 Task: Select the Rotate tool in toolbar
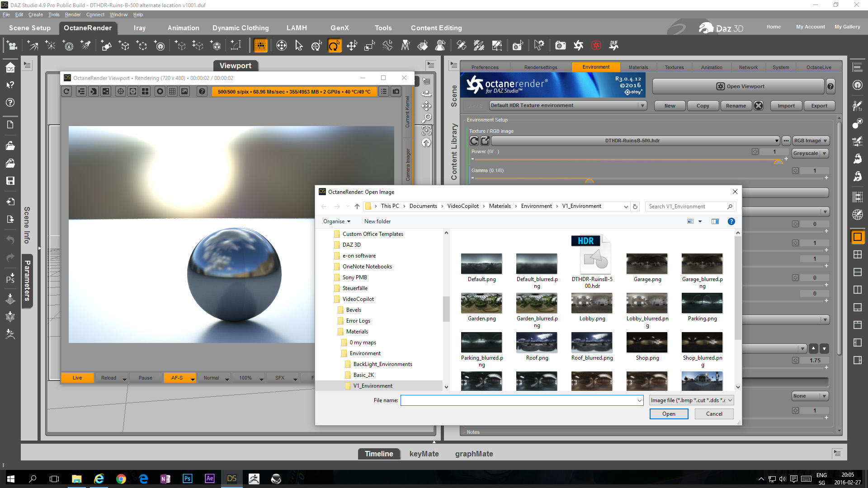[x=334, y=46]
